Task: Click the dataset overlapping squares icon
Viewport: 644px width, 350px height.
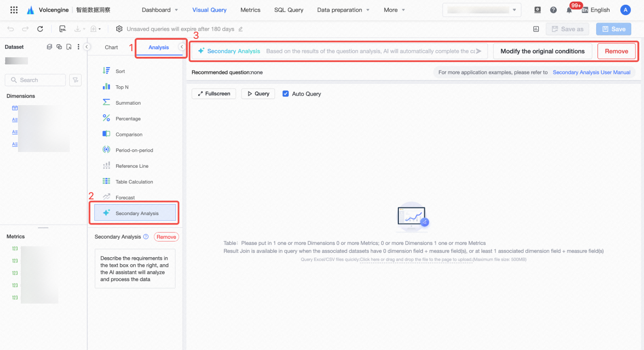Action: 59,47
